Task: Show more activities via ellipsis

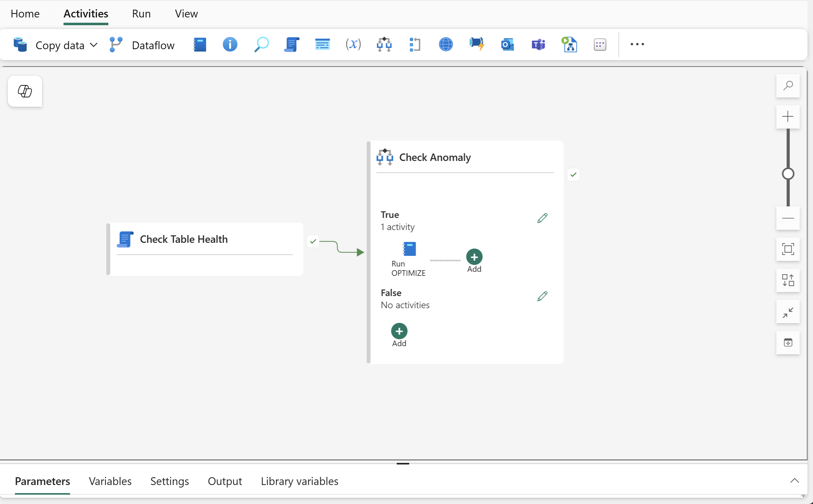Action: [637, 44]
